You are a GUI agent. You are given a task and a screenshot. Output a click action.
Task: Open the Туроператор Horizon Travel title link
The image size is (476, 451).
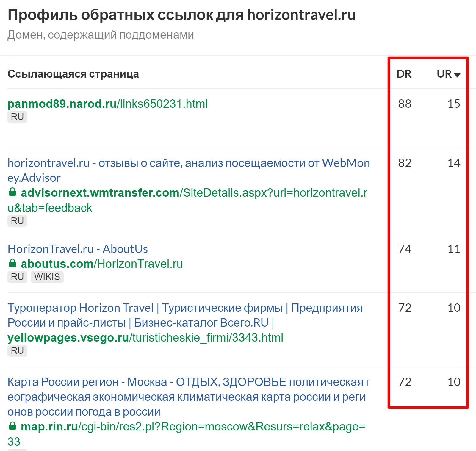point(185,315)
